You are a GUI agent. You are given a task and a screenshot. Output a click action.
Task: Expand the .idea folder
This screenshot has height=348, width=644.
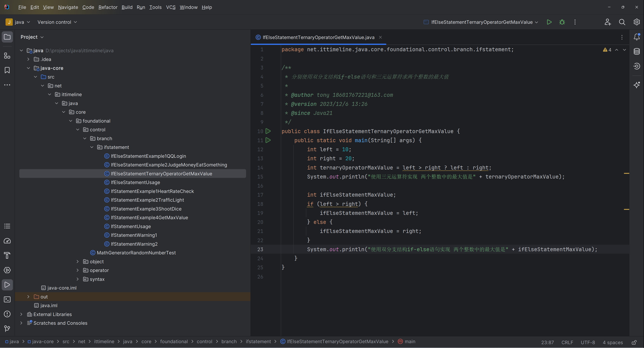(28, 59)
